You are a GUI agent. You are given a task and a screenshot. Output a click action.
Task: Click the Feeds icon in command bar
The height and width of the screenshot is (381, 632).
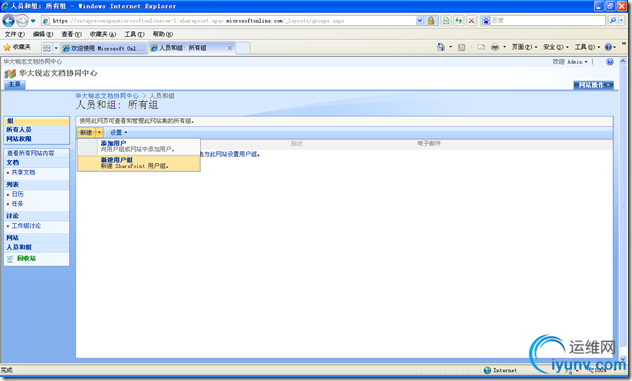(x=462, y=47)
